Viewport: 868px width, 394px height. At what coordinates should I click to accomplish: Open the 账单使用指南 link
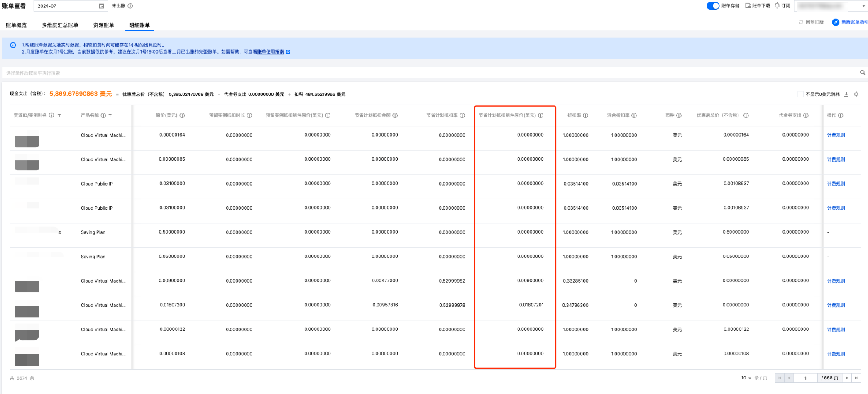271,52
